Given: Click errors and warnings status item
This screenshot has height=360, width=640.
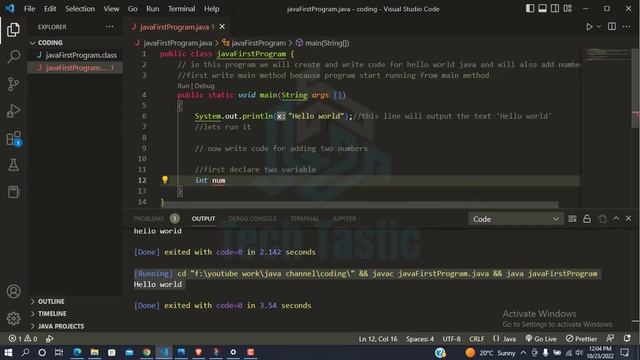Looking at the screenshot, I should point(23,339).
